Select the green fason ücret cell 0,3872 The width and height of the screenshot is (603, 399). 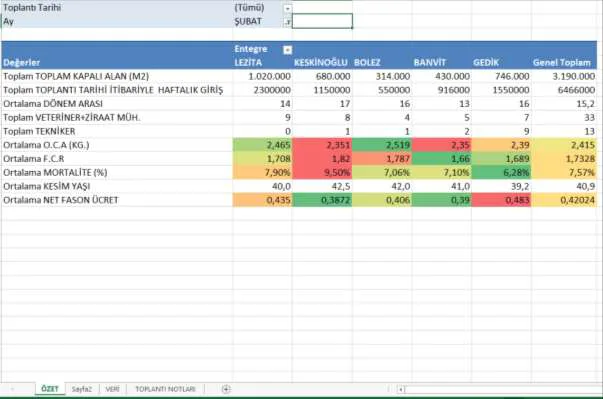click(x=322, y=200)
